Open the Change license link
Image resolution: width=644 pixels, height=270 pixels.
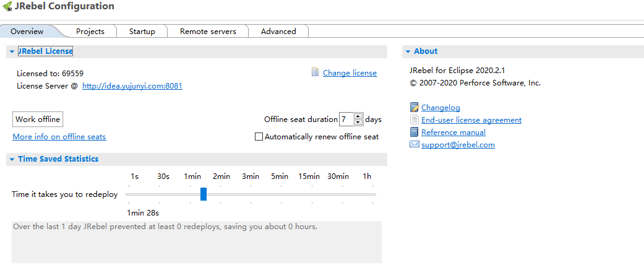(x=350, y=73)
